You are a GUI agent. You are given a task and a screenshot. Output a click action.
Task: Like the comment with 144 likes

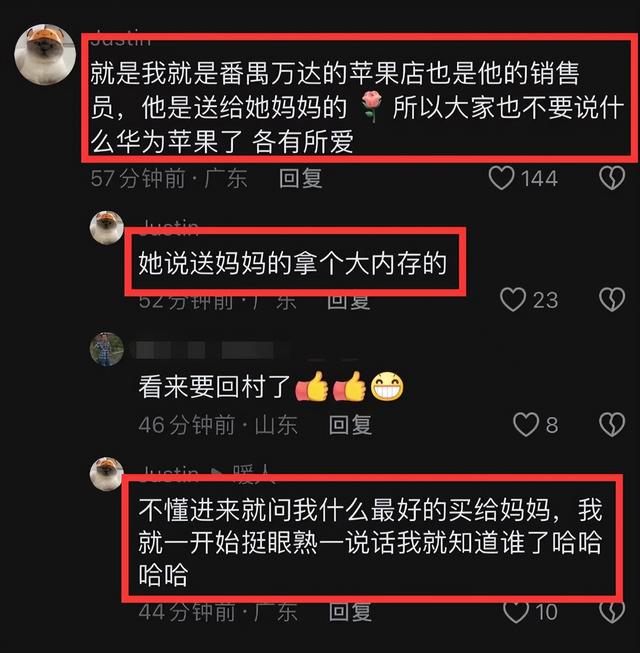pos(501,178)
